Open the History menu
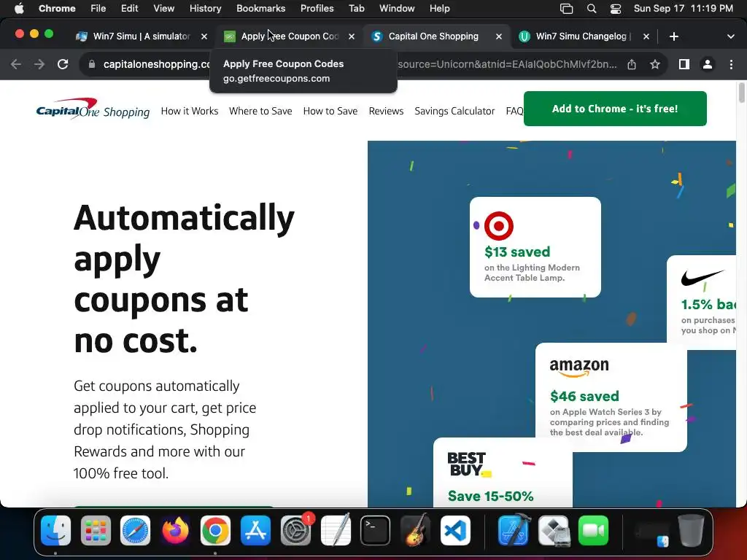This screenshot has width=747, height=560. tap(205, 9)
